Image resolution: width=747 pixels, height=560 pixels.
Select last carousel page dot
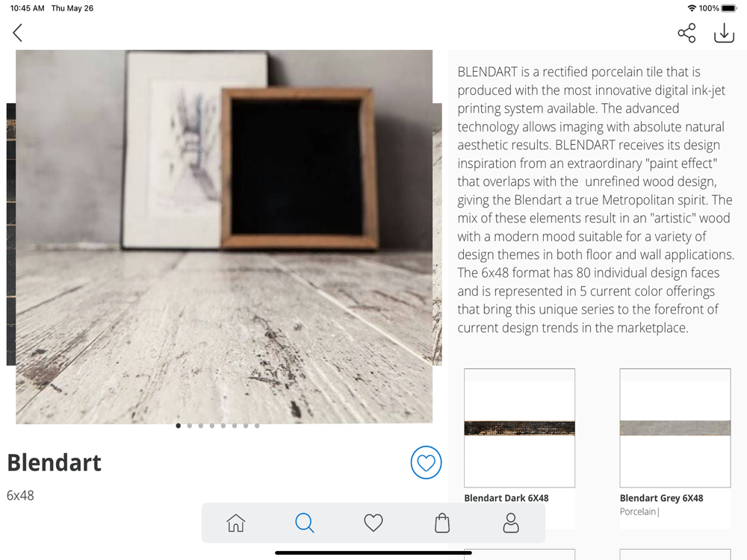[x=257, y=426]
